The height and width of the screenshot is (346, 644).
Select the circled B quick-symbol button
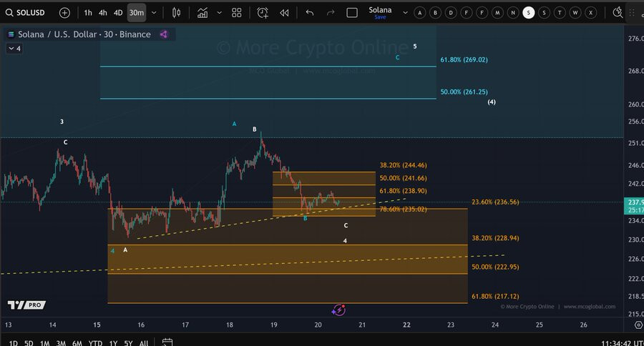(435, 13)
